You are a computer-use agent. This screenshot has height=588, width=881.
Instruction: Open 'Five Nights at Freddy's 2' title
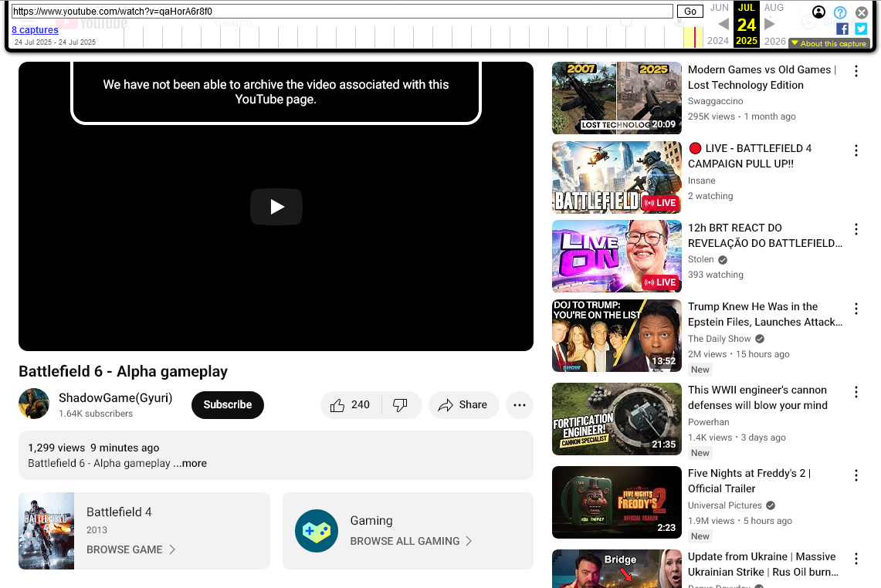coord(749,481)
